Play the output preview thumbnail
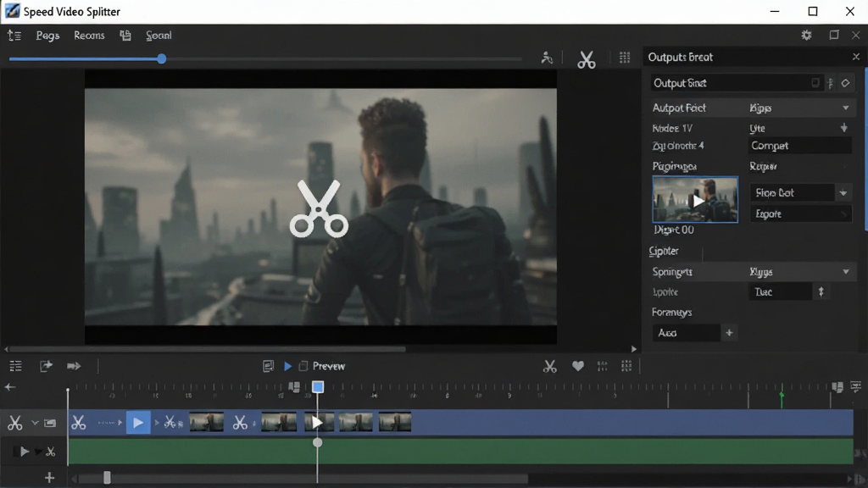 coord(695,200)
